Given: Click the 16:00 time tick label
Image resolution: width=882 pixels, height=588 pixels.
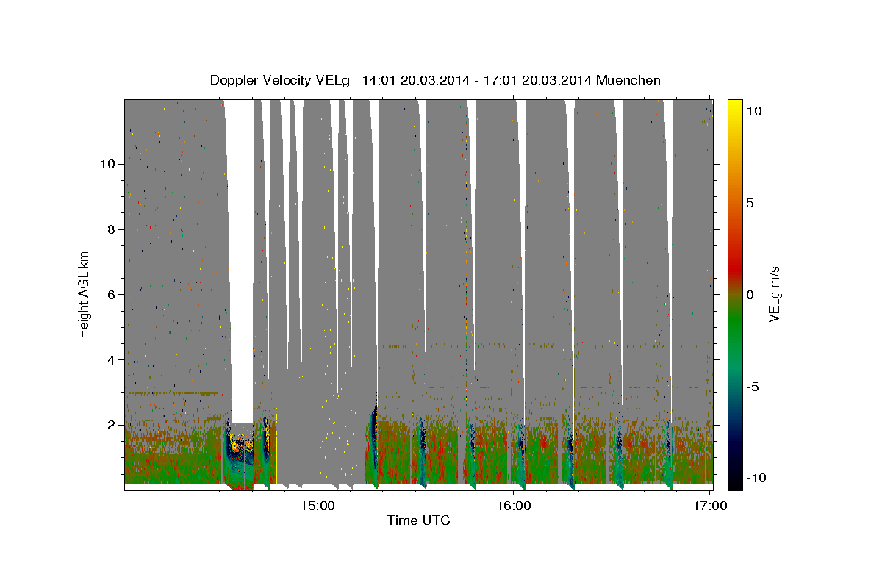Looking at the screenshot, I should [514, 506].
